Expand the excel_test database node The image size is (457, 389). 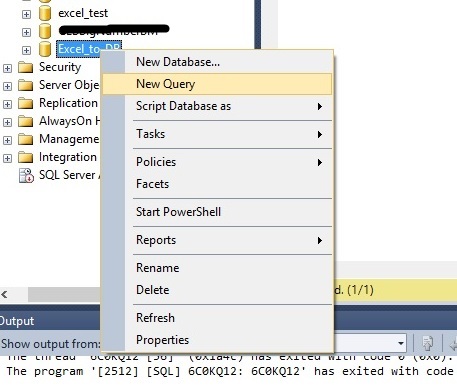(x=26, y=14)
